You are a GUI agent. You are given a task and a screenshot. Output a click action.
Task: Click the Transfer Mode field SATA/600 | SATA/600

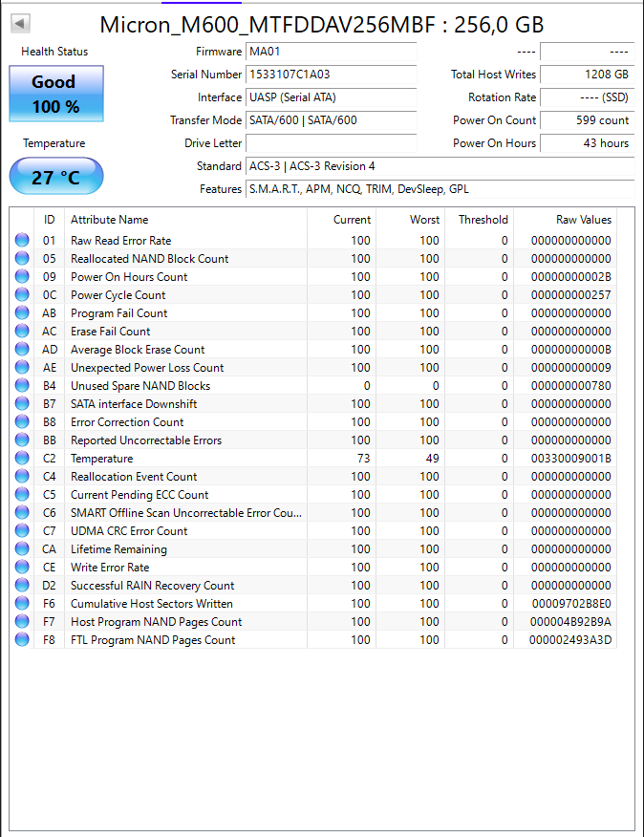[332, 120]
